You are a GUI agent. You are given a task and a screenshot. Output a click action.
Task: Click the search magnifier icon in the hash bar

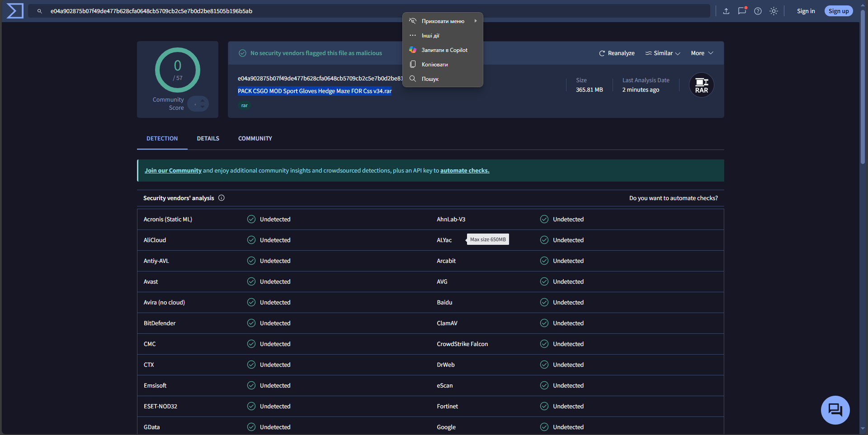click(x=40, y=11)
